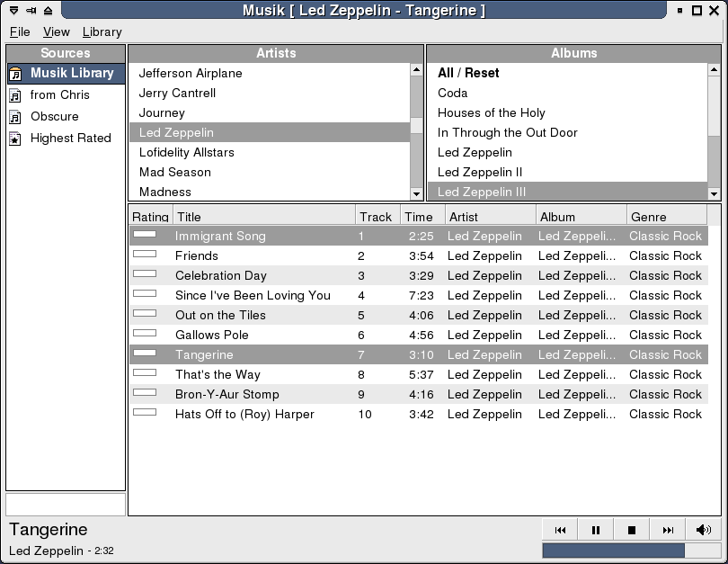This screenshot has height=564, width=728.
Task: Select artist Journey
Action: [270, 113]
